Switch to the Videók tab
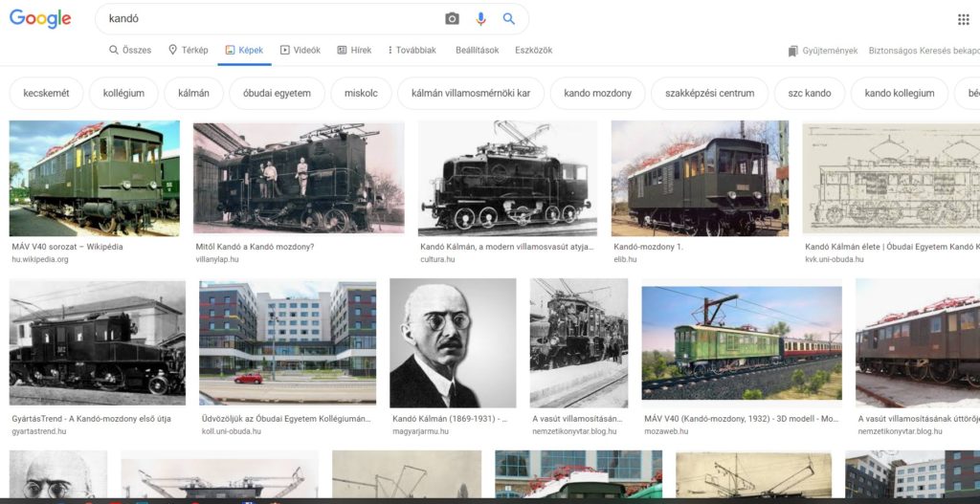980x504 pixels. 300,50
